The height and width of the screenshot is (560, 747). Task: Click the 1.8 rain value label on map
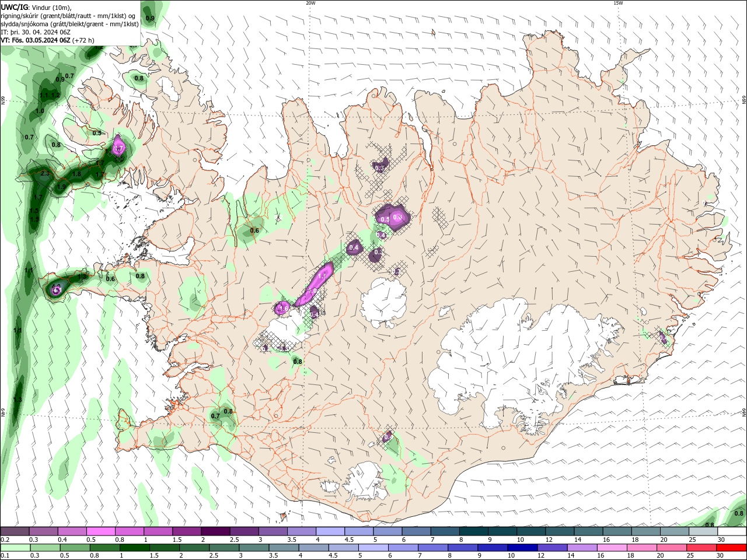point(76,174)
